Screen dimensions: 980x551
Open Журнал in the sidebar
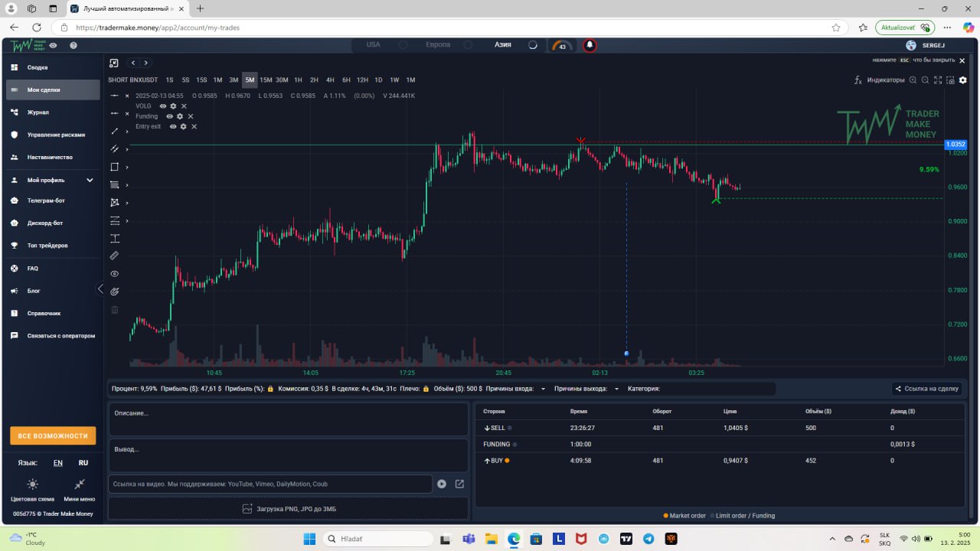pos(53,112)
